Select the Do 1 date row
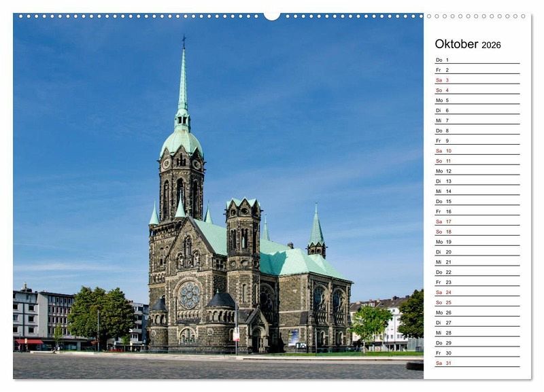This screenshot has height=392, width=544. (476, 60)
